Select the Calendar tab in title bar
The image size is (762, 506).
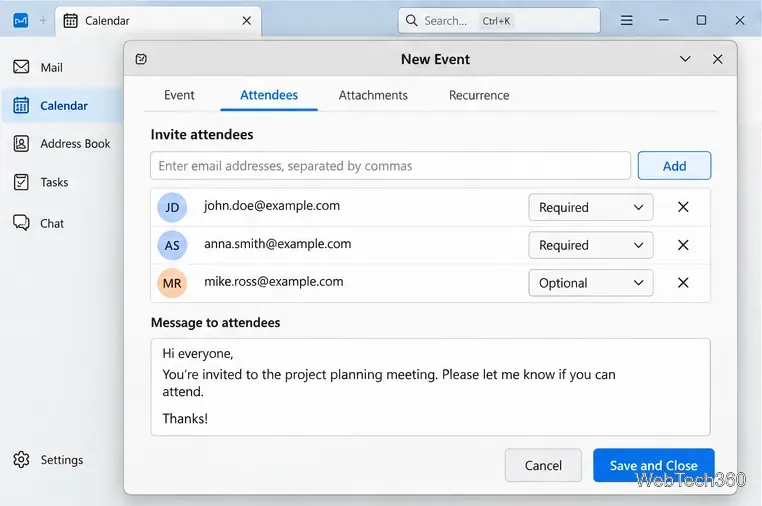tap(158, 21)
